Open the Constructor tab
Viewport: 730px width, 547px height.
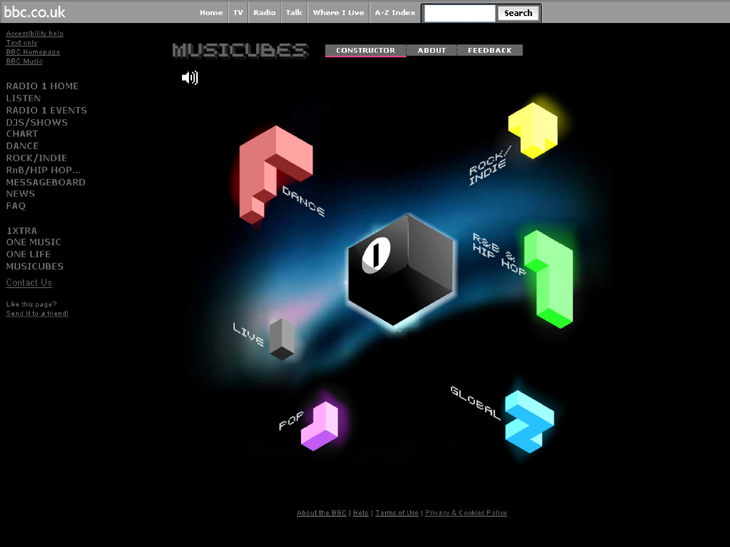coord(365,50)
